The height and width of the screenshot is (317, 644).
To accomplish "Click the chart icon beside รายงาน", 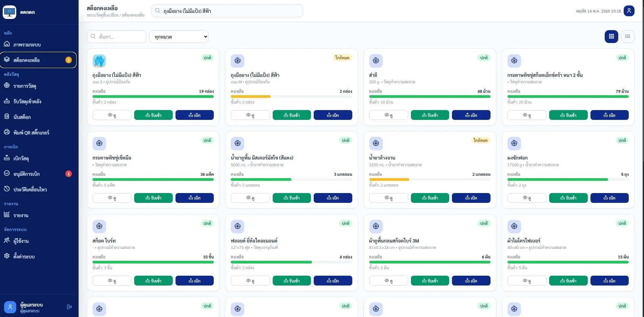I will [7, 215].
